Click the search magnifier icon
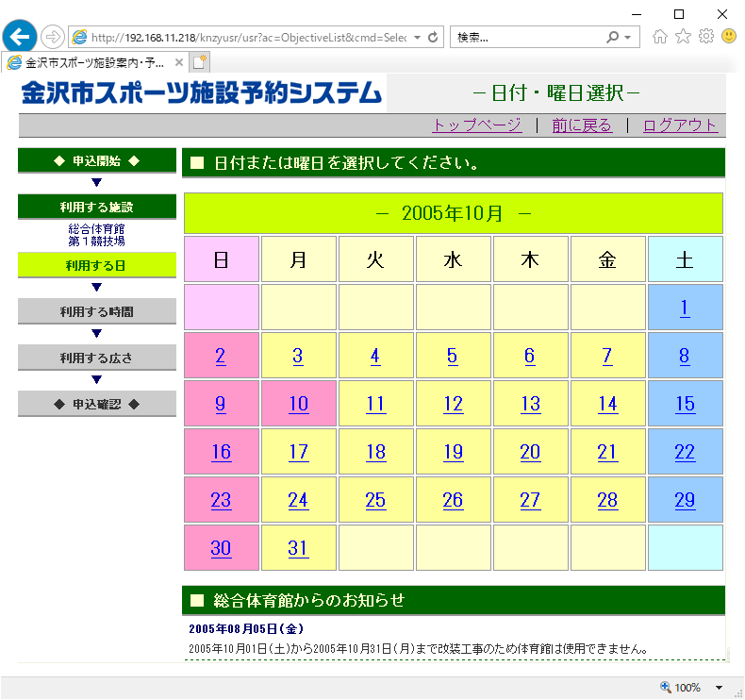 [x=612, y=37]
